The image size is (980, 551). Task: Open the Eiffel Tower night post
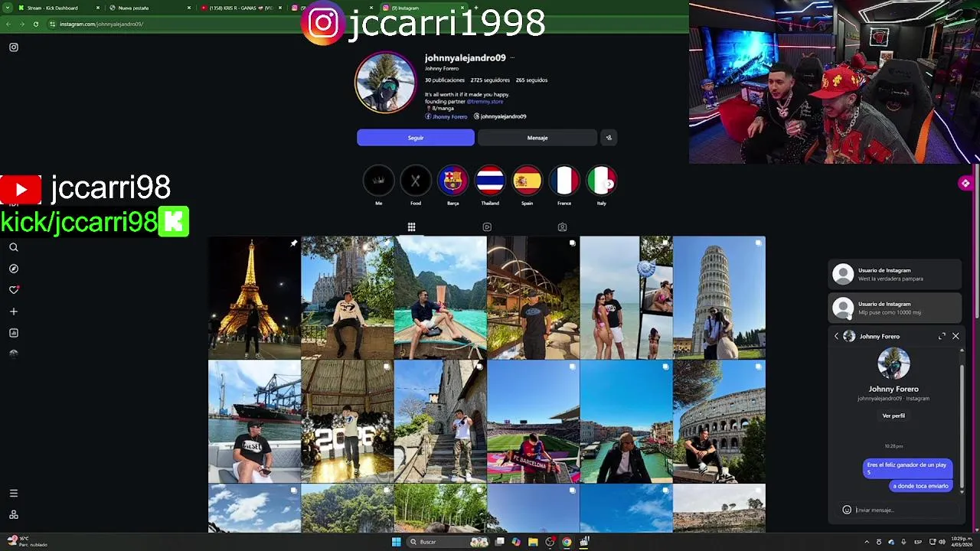coord(254,298)
